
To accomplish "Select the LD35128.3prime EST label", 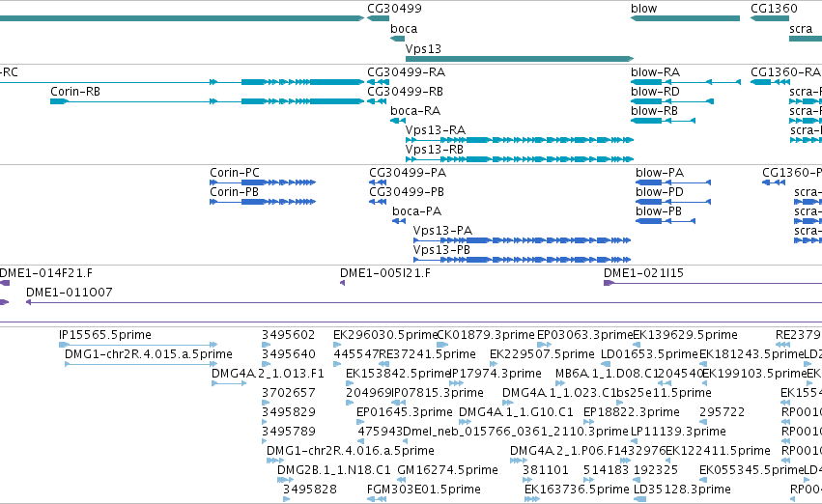I will [682, 490].
